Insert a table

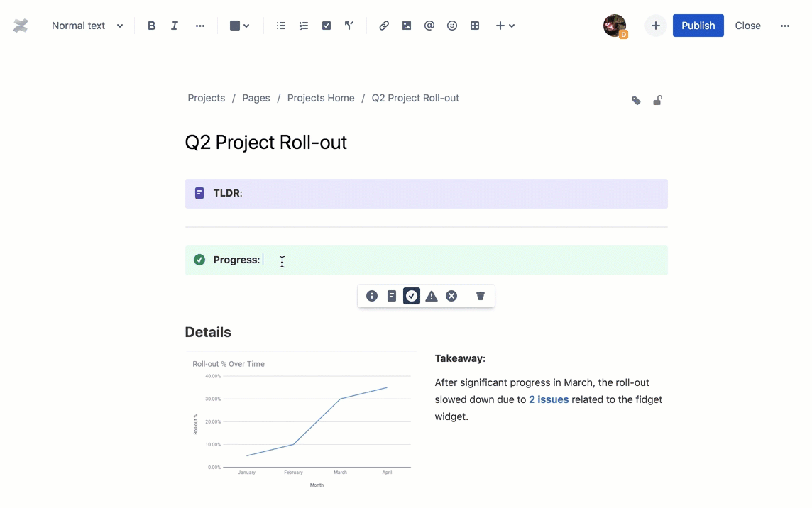coord(475,26)
